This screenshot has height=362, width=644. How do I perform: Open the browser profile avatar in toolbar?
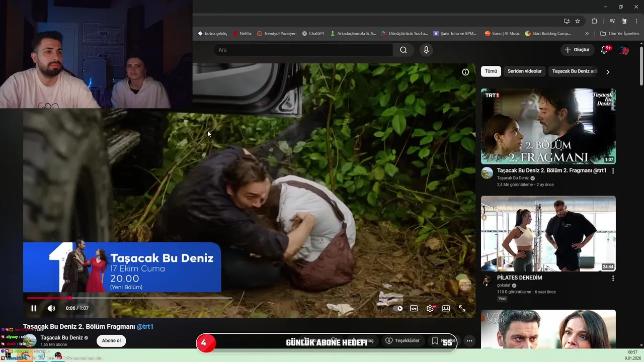pos(624,21)
